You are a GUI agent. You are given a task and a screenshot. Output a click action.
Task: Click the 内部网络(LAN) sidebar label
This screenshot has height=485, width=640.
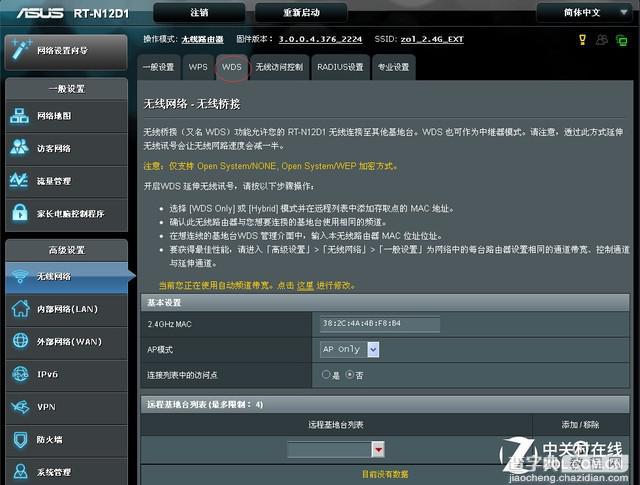67,309
